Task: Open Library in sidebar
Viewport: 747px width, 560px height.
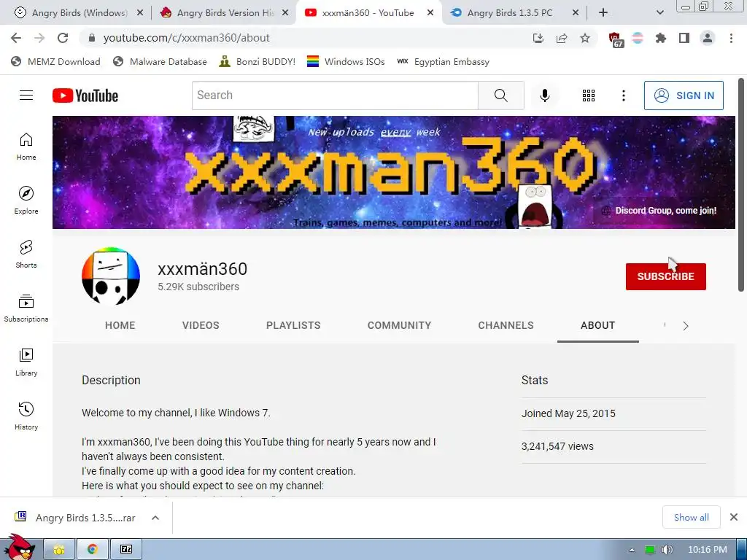Action: point(26,362)
